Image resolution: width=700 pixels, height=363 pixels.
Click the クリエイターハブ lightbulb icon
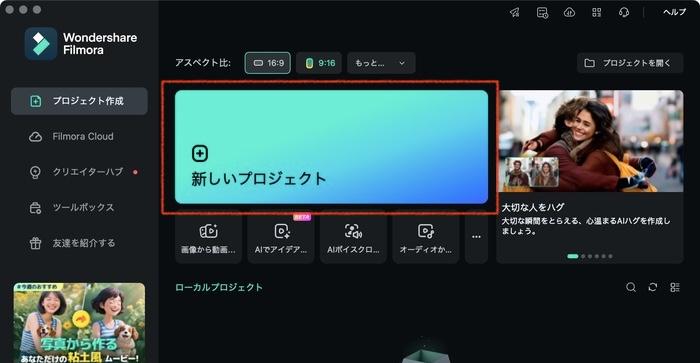[x=35, y=172]
